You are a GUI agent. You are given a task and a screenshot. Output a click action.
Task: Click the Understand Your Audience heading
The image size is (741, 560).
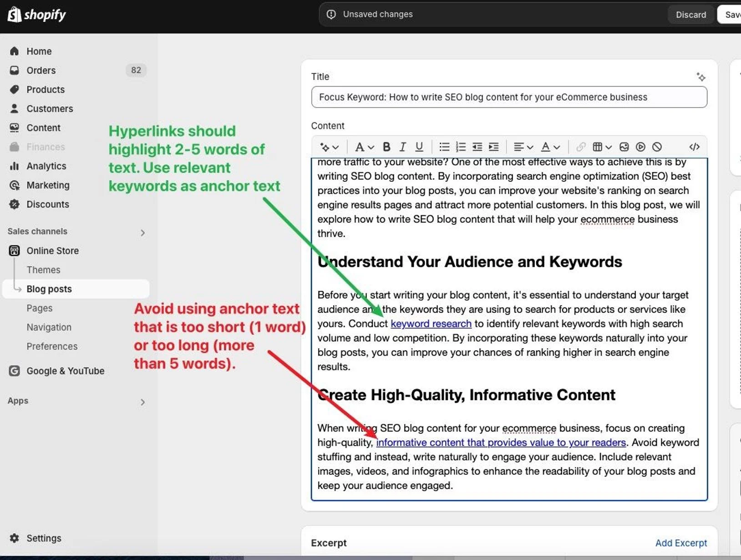coord(470,262)
